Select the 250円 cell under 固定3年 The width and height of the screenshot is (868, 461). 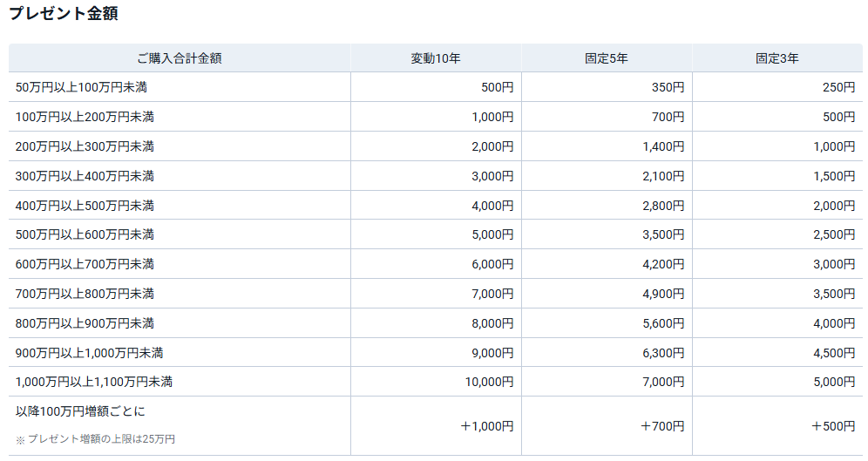point(837,87)
